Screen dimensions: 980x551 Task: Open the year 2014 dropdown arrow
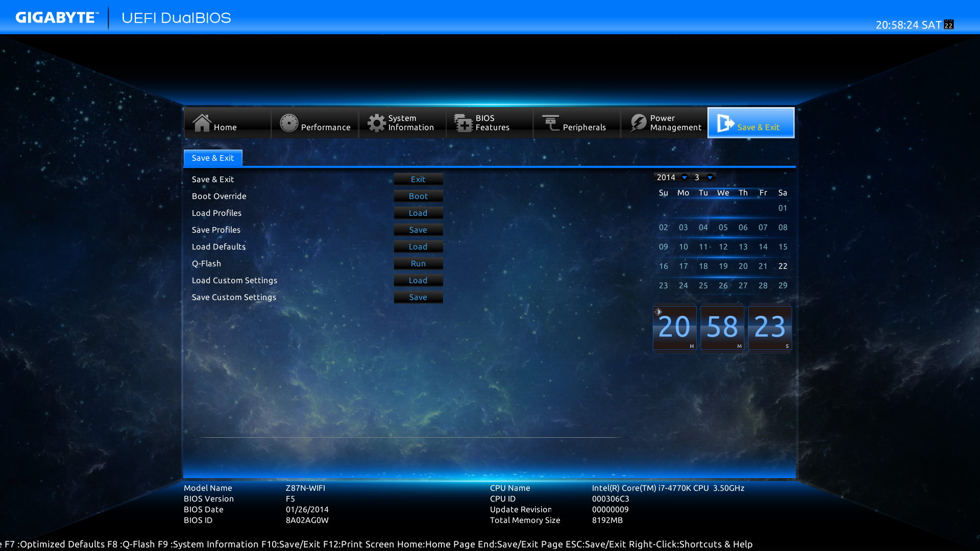684,178
